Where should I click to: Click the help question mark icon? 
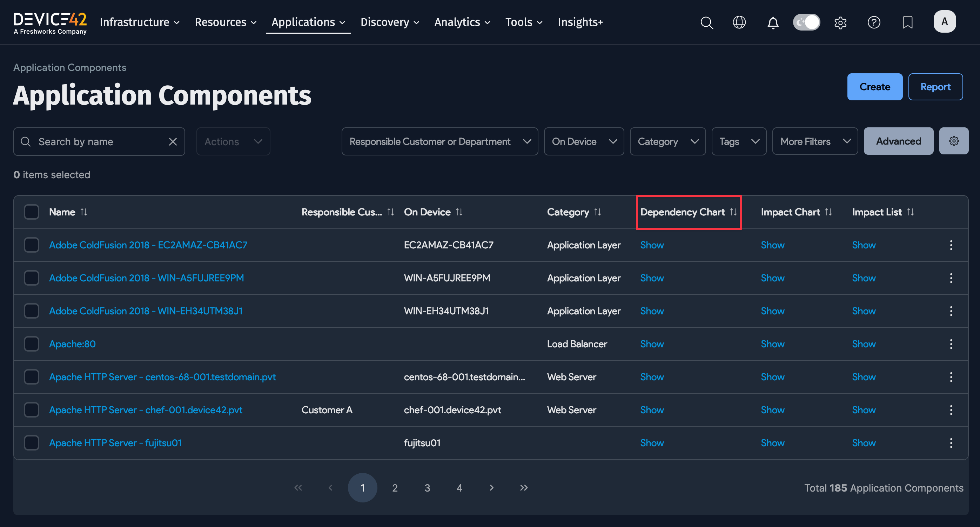point(874,22)
